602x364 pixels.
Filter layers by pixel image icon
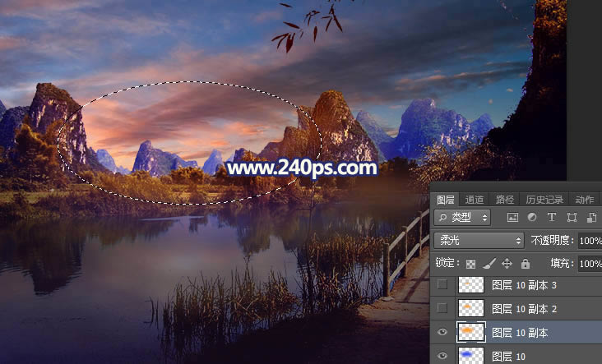[513, 218]
